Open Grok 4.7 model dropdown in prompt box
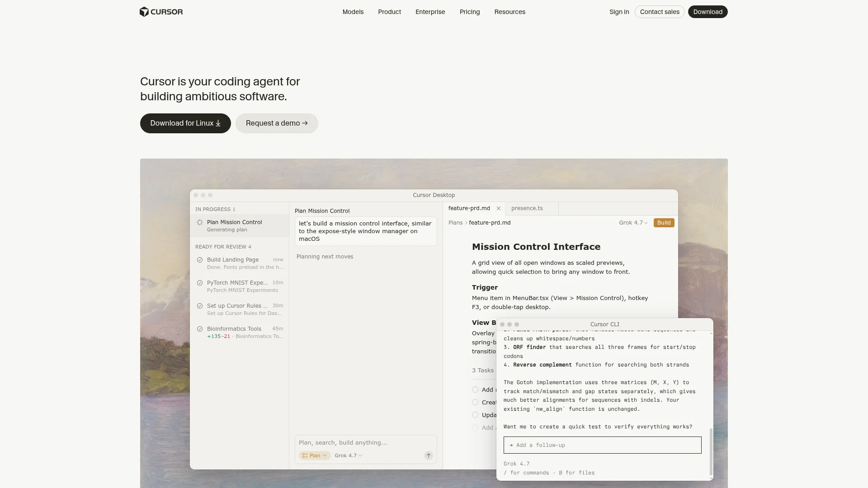 pyautogui.click(x=349, y=455)
